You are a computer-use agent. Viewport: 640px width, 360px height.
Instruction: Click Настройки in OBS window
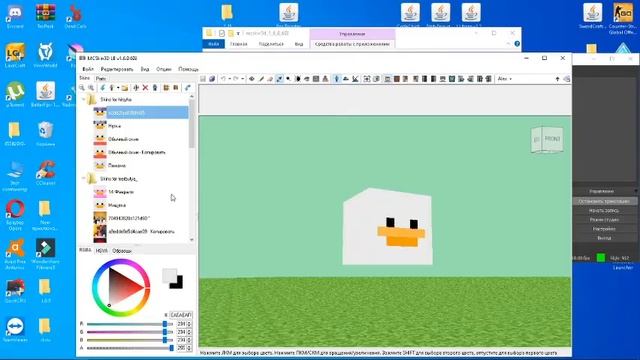coord(604,229)
